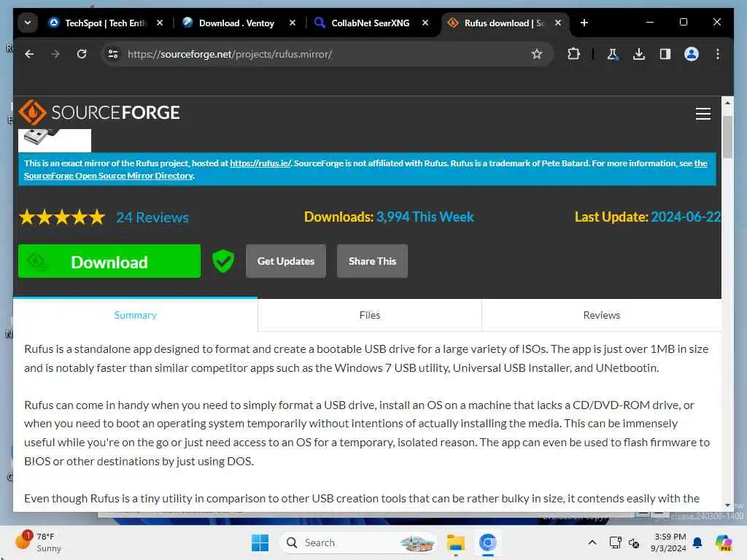Close the Rufus download tab
The width and height of the screenshot is (747, 560).
point(558,23)
